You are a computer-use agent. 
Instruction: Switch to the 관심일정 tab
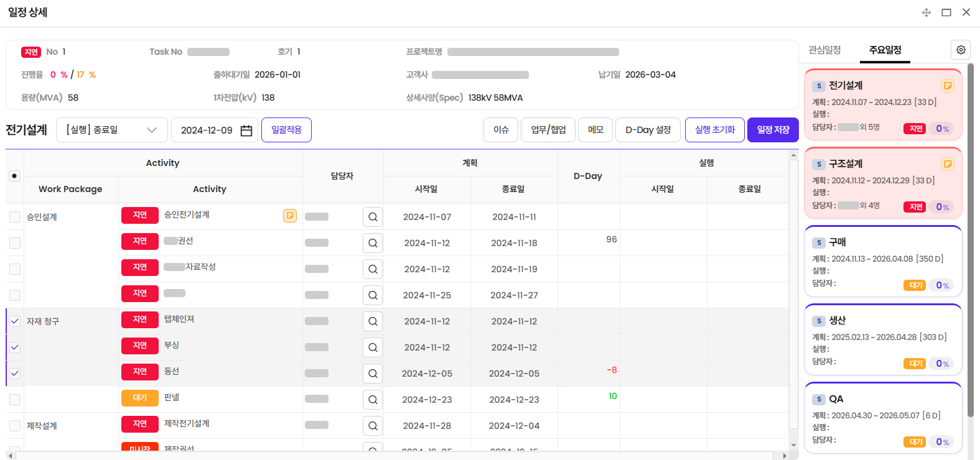(x=824, y=50)
